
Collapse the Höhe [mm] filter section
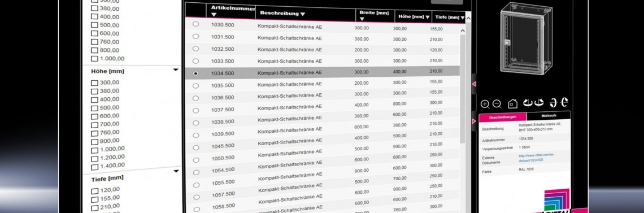point(176,69)
